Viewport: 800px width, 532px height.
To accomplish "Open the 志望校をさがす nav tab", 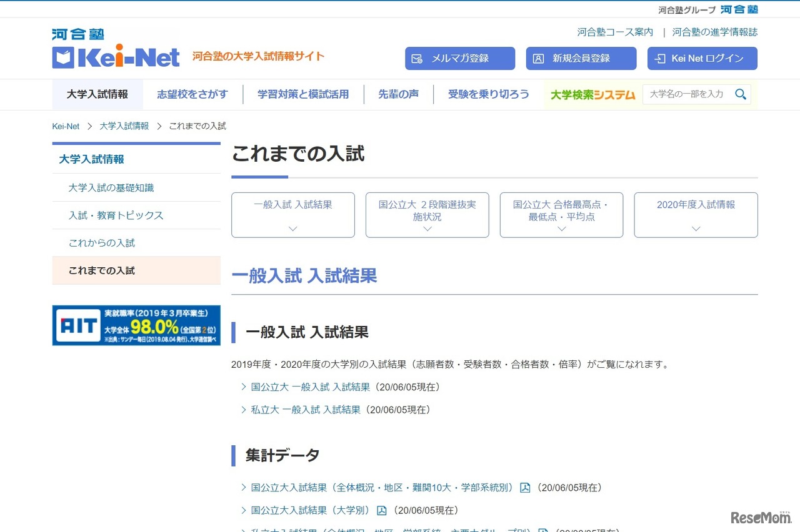I will tap(192, 94).
